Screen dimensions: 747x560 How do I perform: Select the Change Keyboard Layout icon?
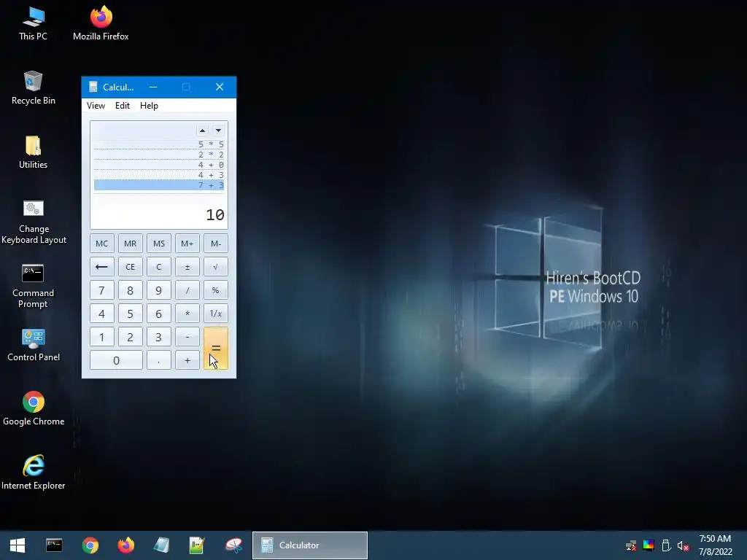(34, 222)
